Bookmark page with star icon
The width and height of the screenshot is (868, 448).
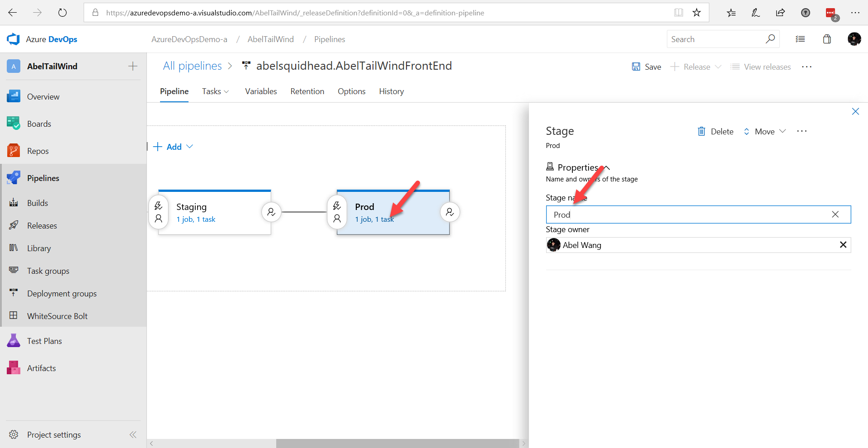[x=697, y=13]
